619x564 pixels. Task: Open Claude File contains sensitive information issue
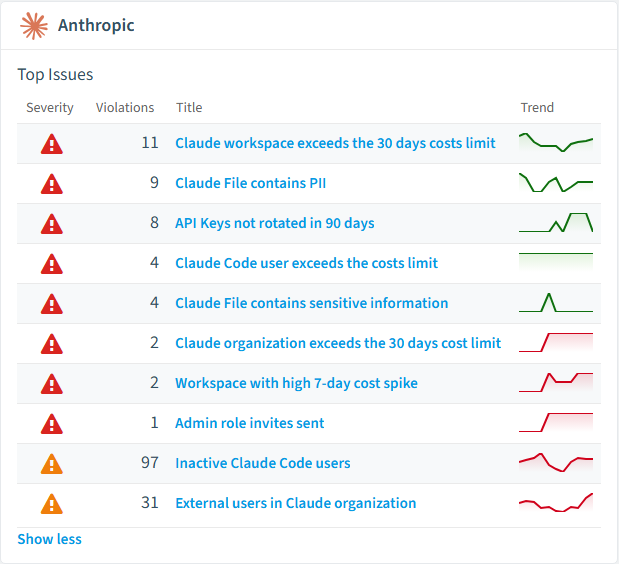pos(312,303)
